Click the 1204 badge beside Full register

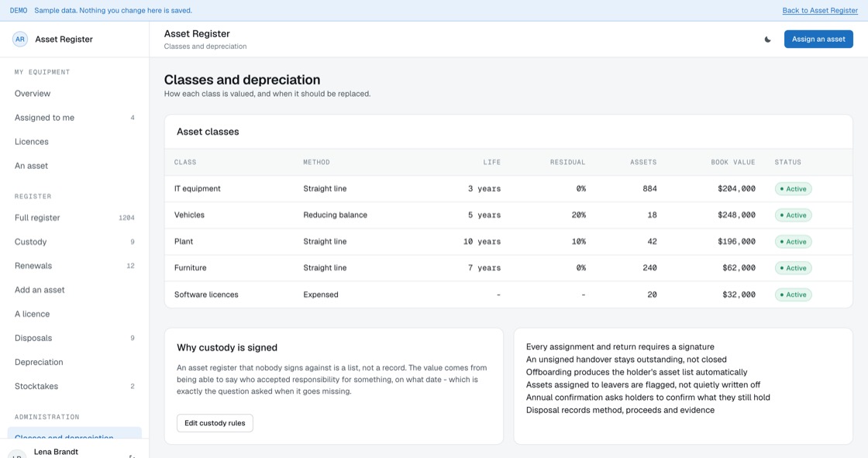point(127,218)
